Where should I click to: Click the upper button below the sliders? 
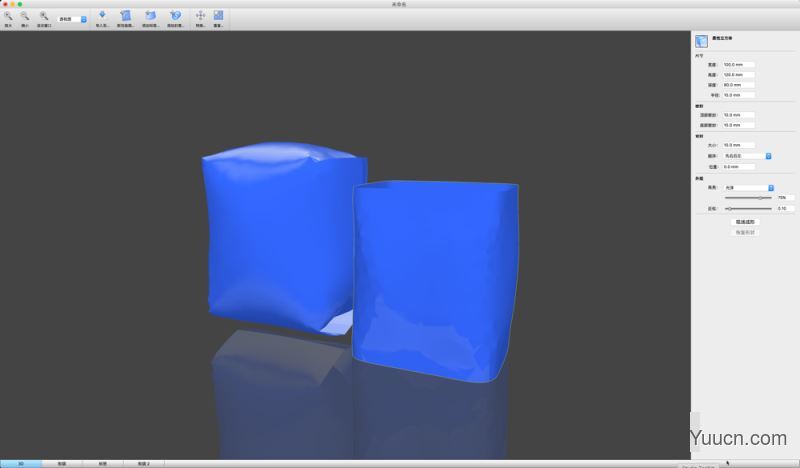[745, 222]
